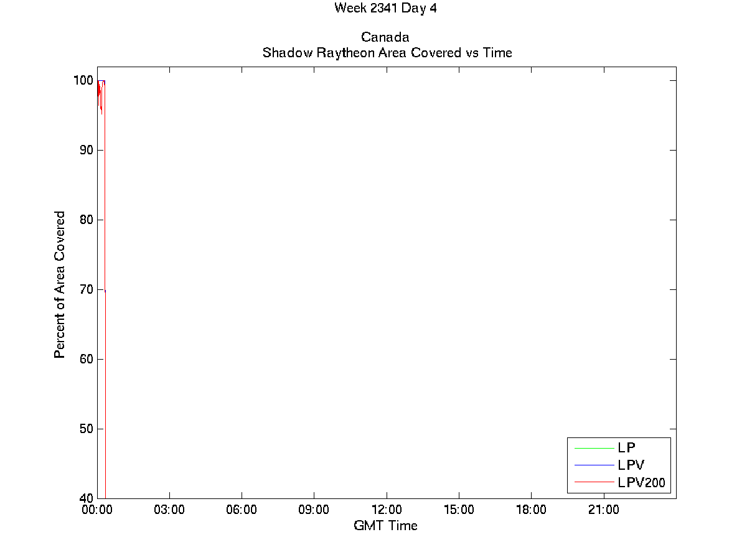This screenshot has width=747, height=560.
Task: Click the 12:00 tick on time axis
Action: pyautogui.click(x=387, y=510)
